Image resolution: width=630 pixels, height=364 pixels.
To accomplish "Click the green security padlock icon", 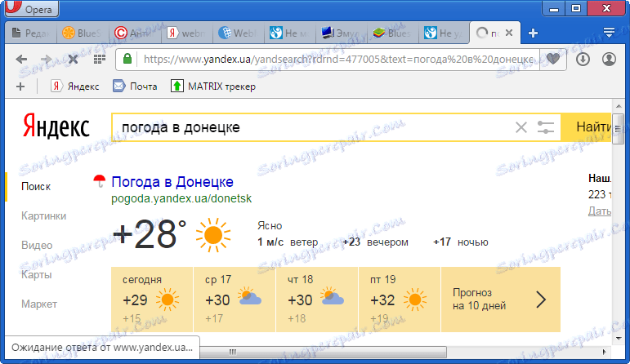I will 127,59.
